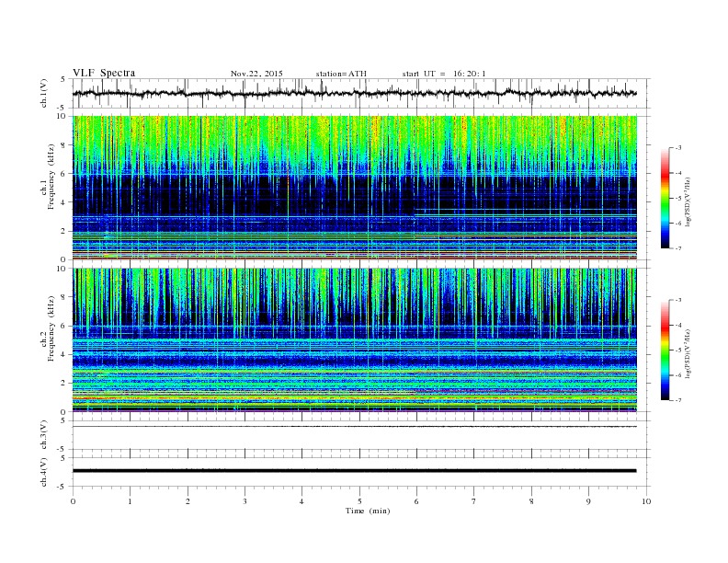Click the "4" kHz tick of ch.1 spectrogram
This screenshot has height=563, width=728.
click(63, 202)
